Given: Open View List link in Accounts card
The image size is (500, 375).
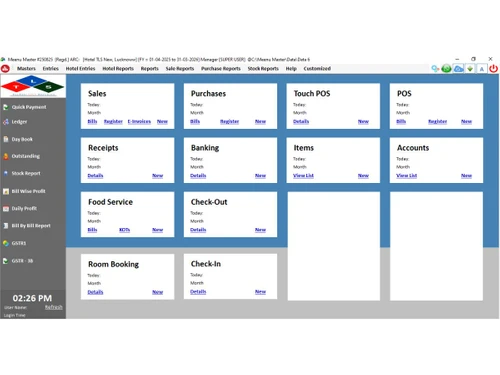Looking at the screenshot, I should (407, 175).
